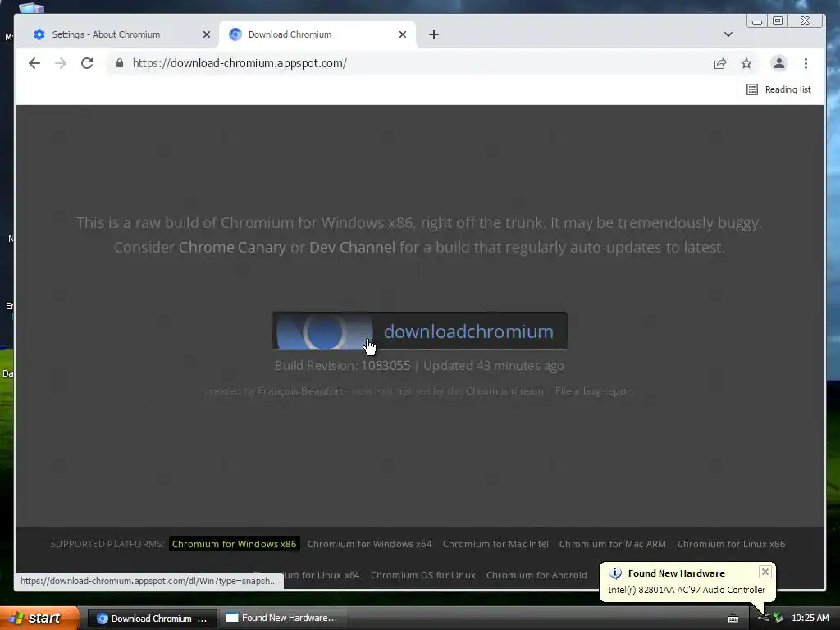Open the three-dot Chromium menu
Screen dimensions: 840x630
click(806, 63)
